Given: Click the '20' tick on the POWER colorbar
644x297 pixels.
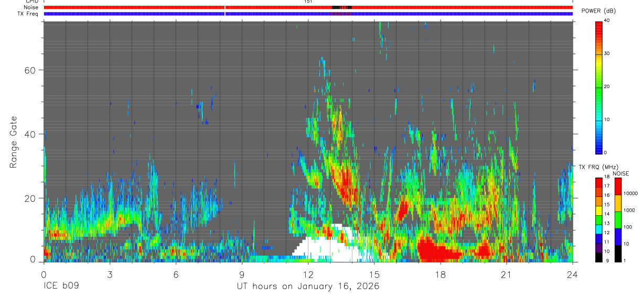Looking at the screenshot, I should tap(607, 86).
